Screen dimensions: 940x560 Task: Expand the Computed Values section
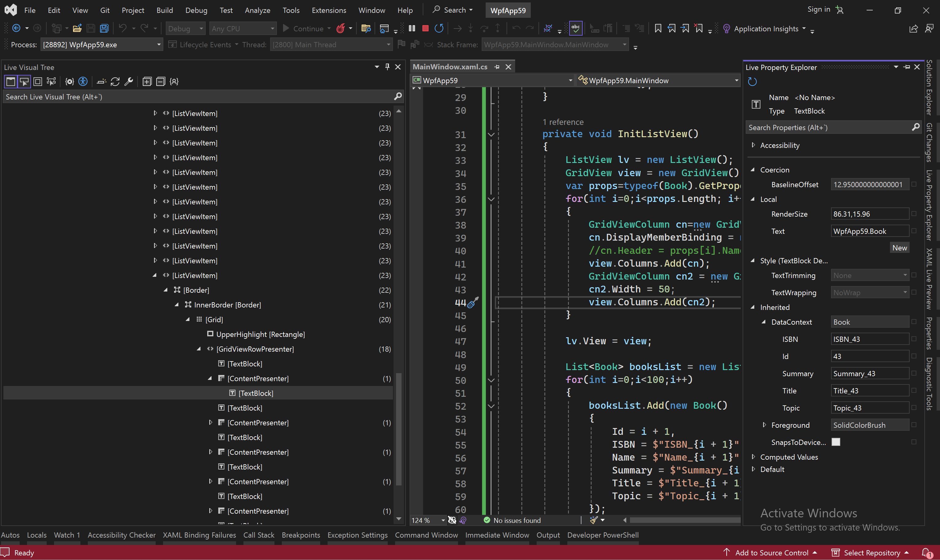753,457
